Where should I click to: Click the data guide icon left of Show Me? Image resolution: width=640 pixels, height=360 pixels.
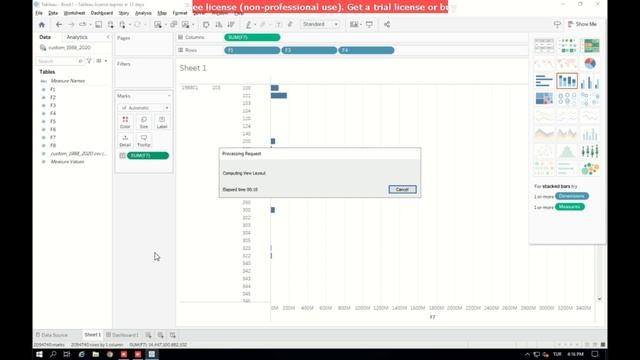point(557,24)
